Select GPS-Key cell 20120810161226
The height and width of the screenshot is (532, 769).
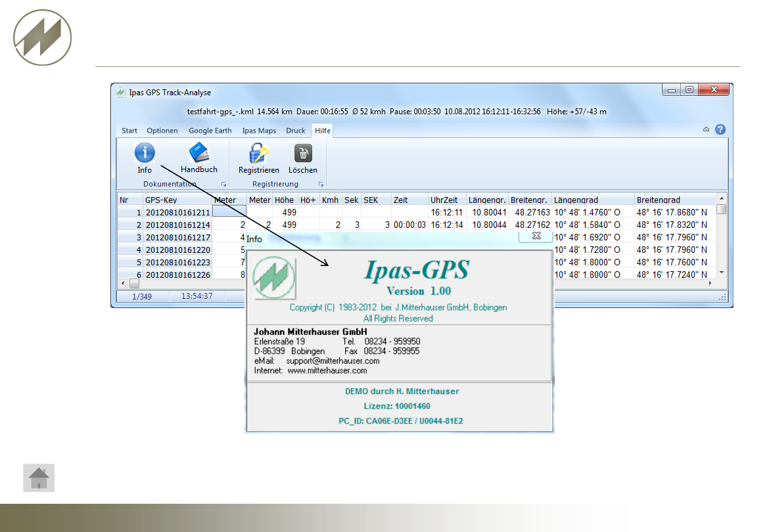(177, 275)
